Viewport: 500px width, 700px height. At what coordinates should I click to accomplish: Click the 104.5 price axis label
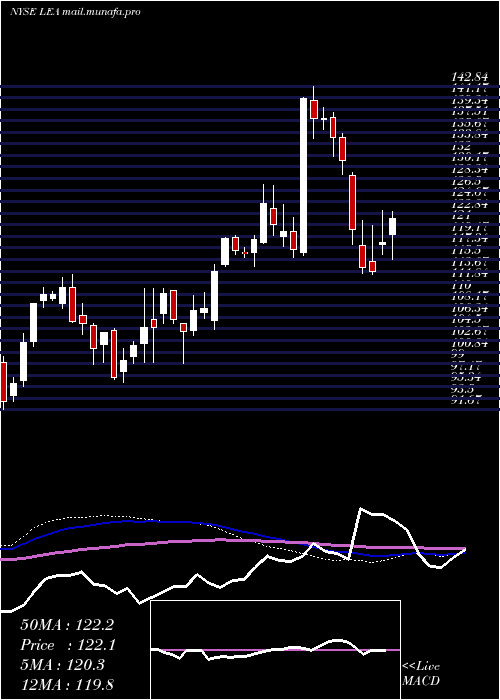pyautogui.click(x=467, y=321)
